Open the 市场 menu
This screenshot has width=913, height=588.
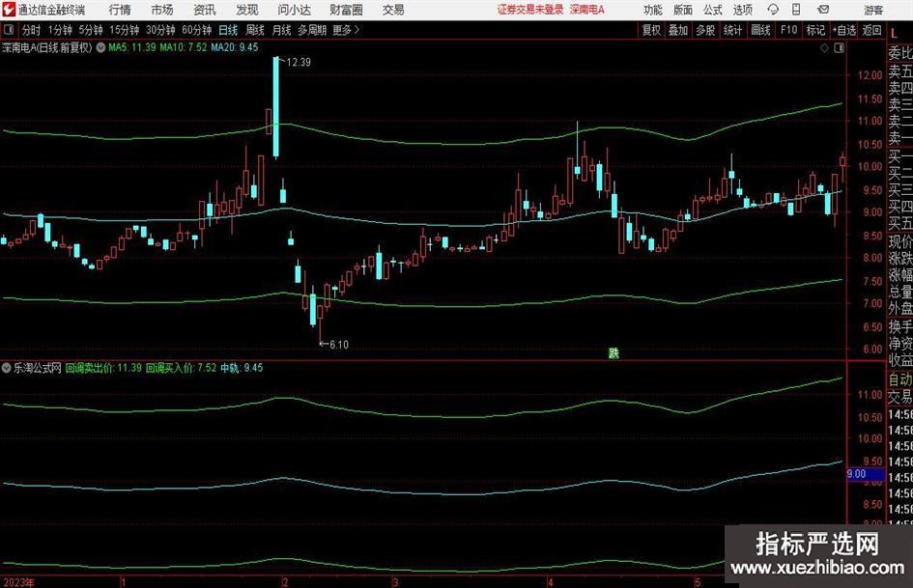click(x=162, y=10)
